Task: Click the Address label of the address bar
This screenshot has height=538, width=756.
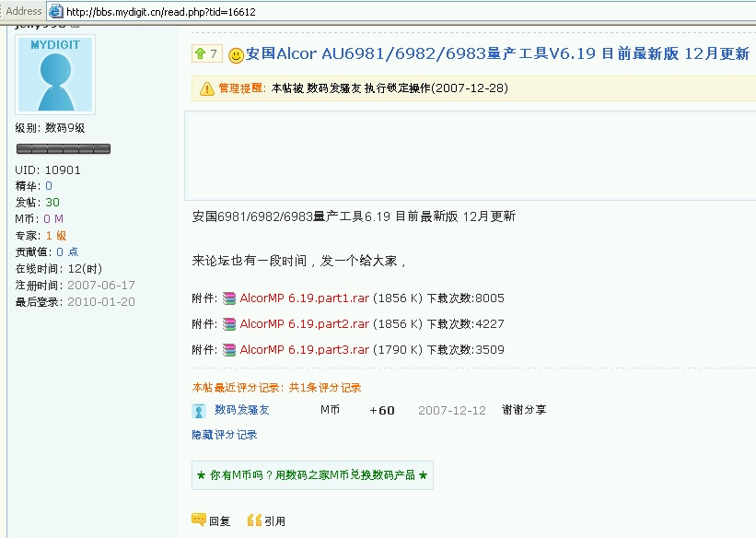Action: pyautogui.click(x=24, y=11)
